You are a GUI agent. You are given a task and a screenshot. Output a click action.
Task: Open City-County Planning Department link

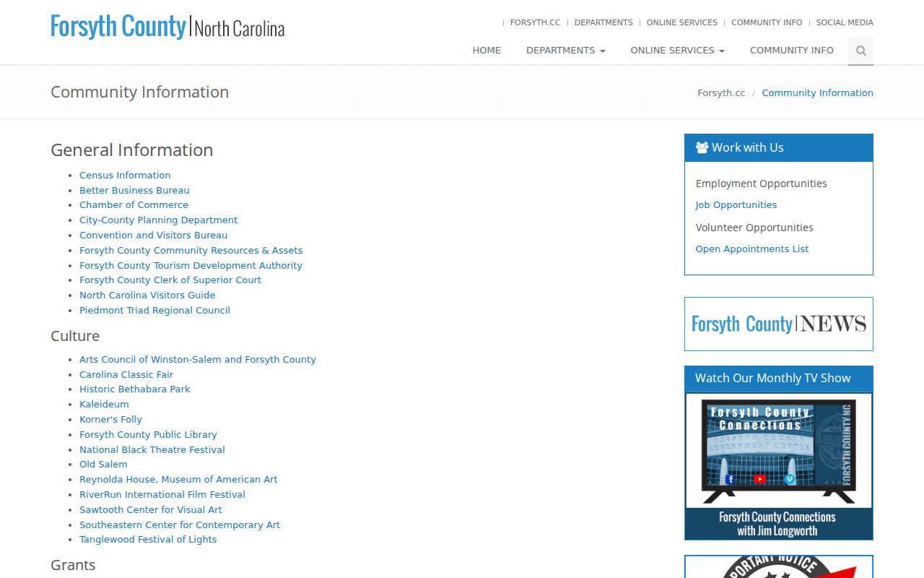(x=158, y=220)
